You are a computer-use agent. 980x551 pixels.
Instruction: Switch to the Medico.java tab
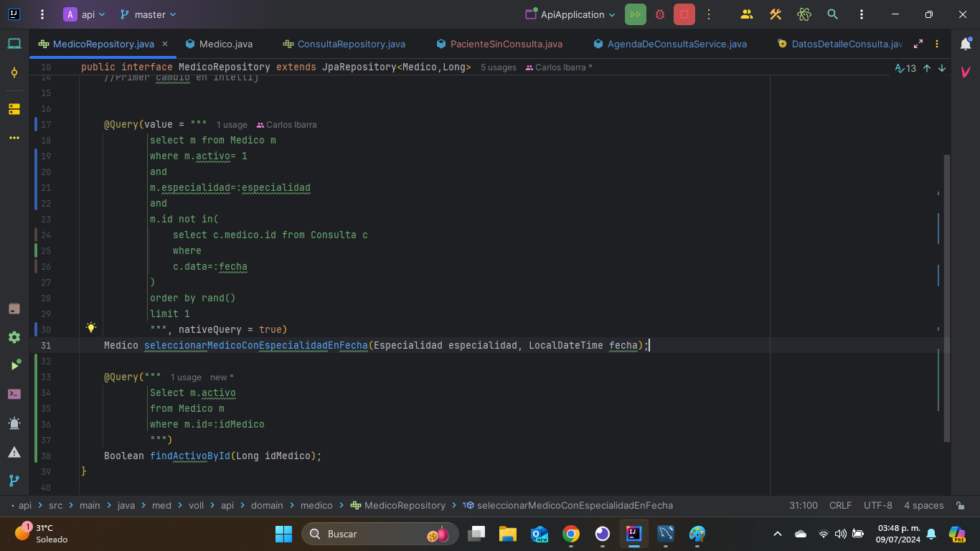click(x=219, y=44)
